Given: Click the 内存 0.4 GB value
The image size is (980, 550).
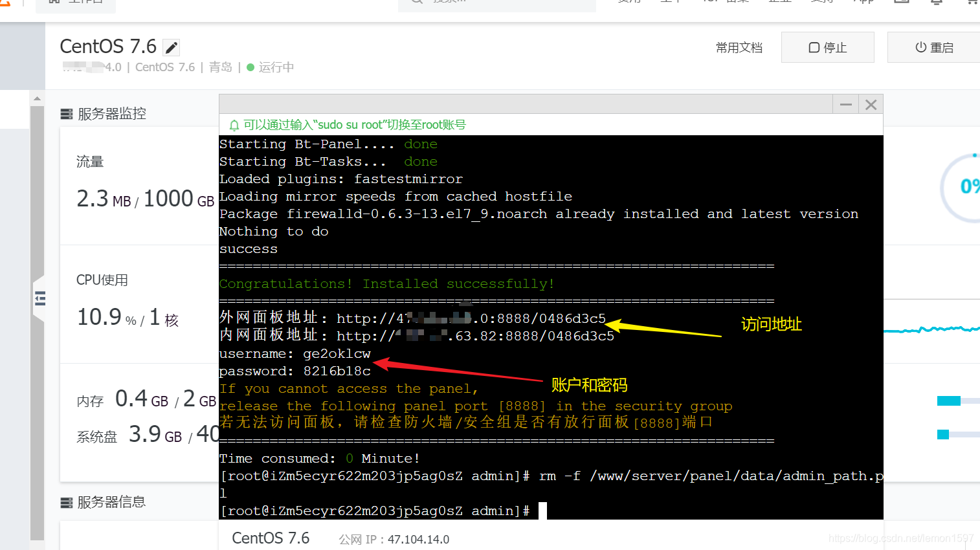Looking at the screenshot, I should tap(142, 399).
